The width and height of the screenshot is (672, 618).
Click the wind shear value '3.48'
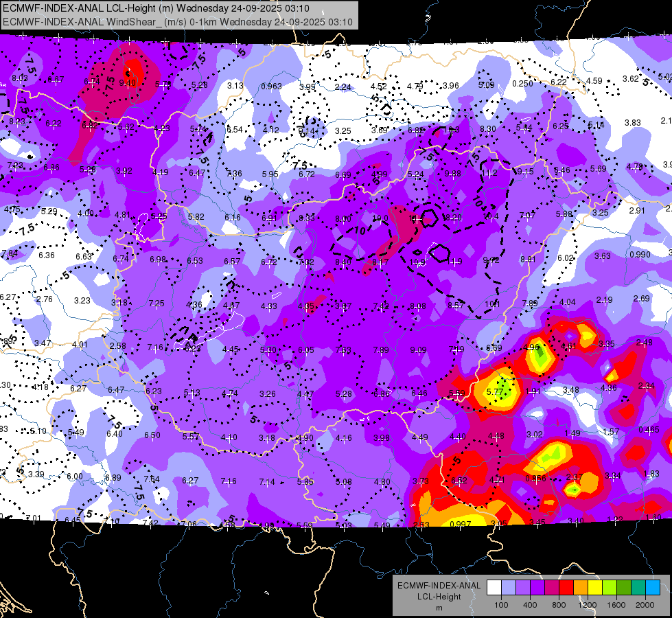(571, 390)
